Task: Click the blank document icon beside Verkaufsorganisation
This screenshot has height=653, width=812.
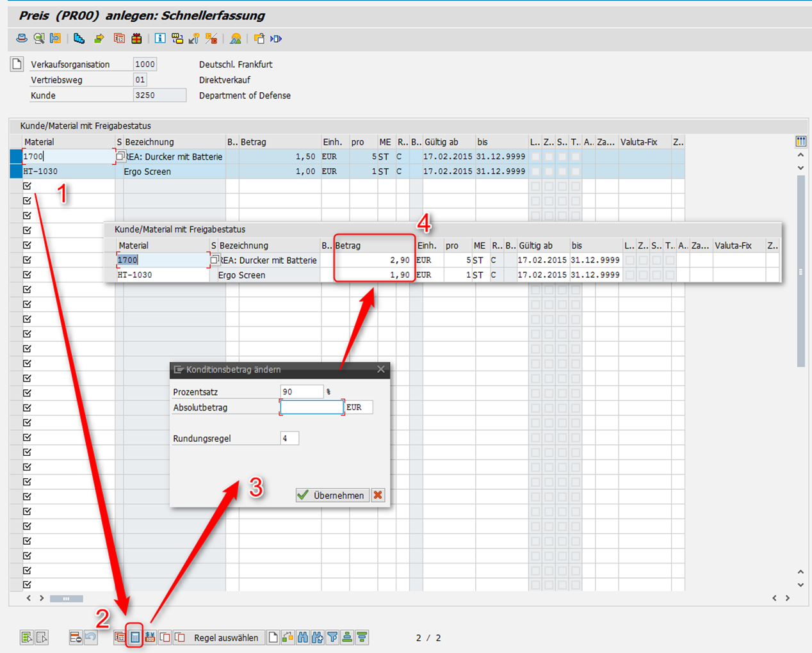Action: pyautogui.click(x=17, y=64)
